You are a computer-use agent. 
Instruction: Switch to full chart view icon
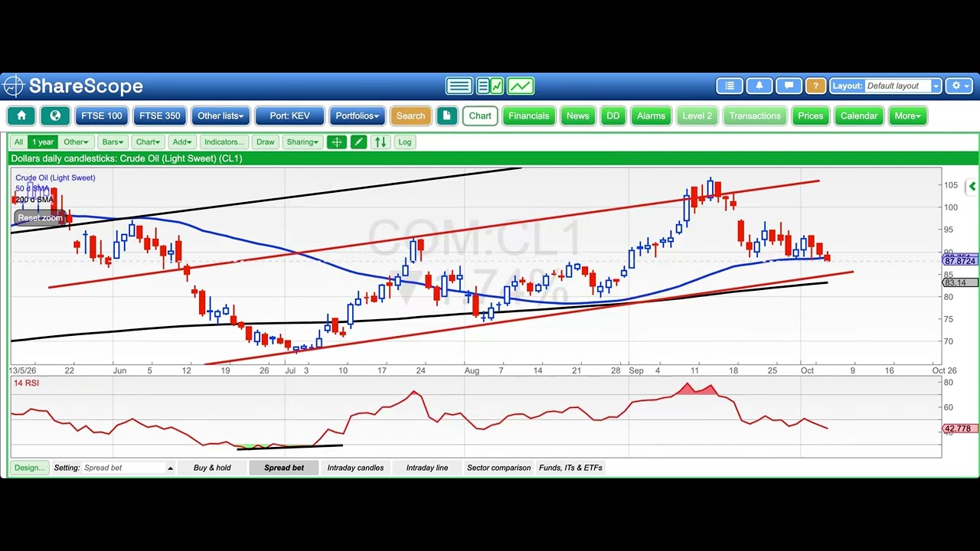[521, 86]
